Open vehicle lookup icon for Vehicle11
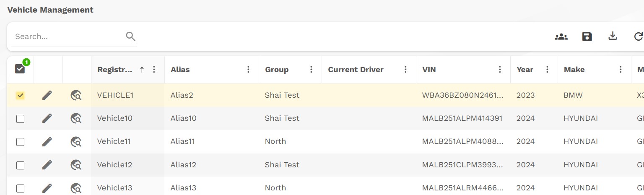 tap(76, 142)
